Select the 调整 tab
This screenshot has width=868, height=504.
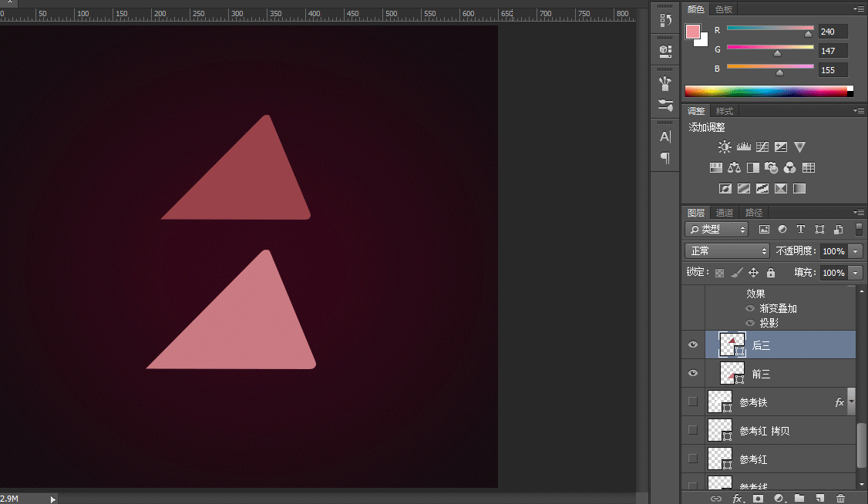point(696,111)
